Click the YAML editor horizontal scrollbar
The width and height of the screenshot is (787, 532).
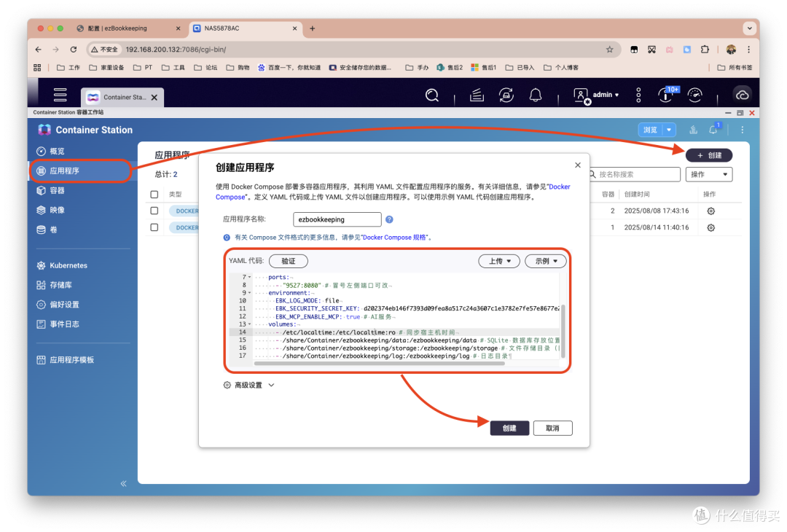379,363
